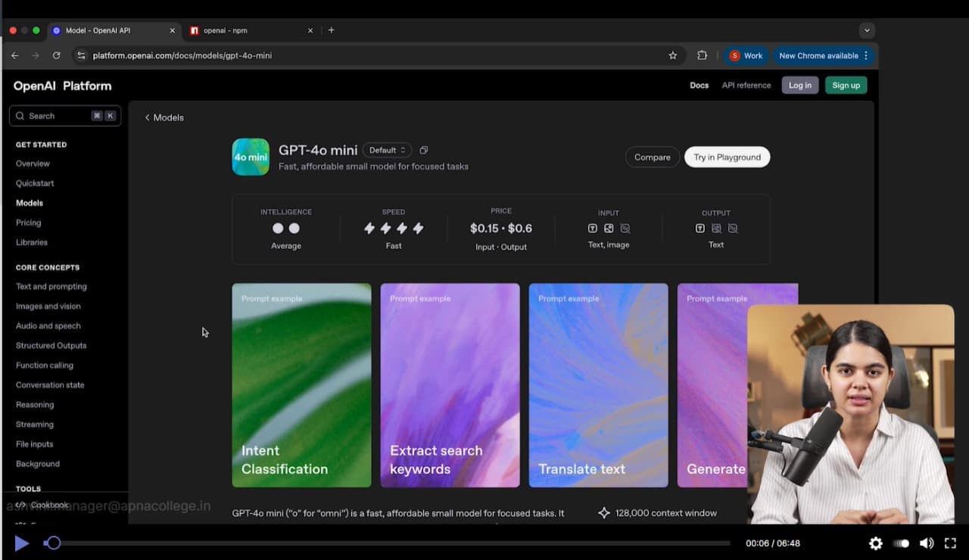Go back to Models list
The width and height of the screenshot is (969, 560).
pyautogui.click(x=164, y=117)
